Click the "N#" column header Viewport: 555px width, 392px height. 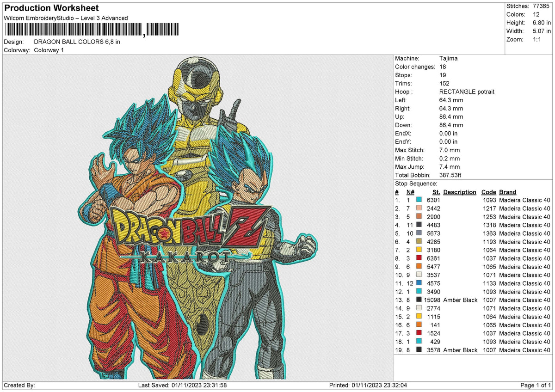point(410,192)
